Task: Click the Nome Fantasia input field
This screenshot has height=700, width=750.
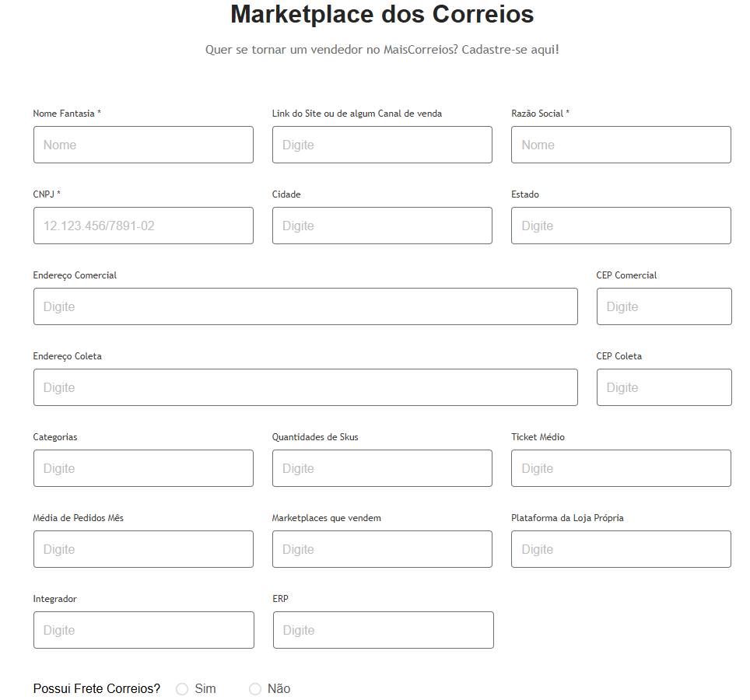Action: click(143, 145)
